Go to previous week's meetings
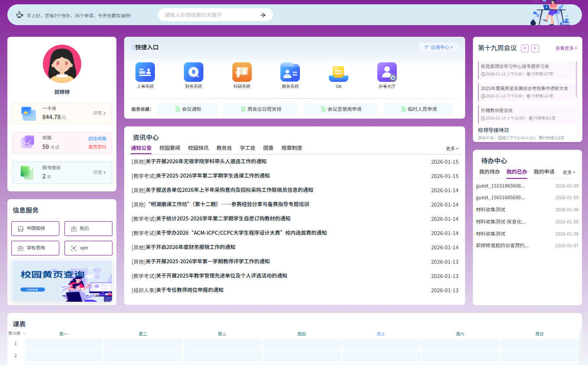The width and height of the screenshot is (588, 365). click(x=525, y=48)
